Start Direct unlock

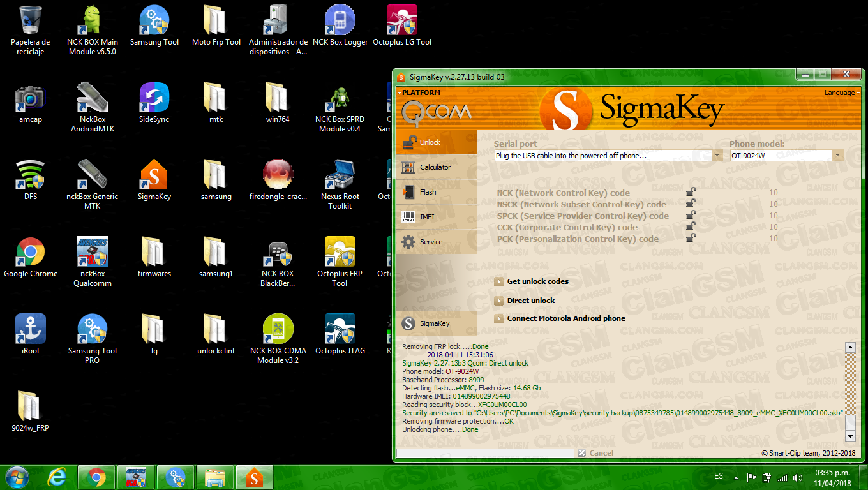(525, 301)
